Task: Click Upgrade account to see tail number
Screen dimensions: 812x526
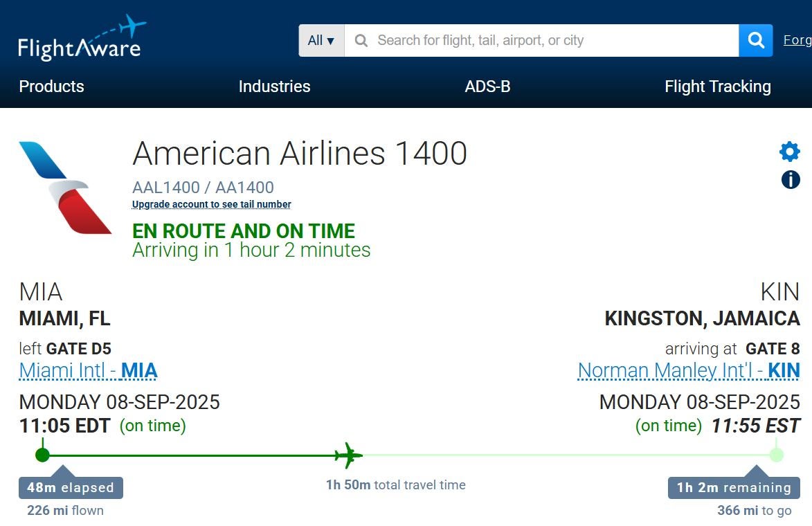Action: pyautogui.click(x=211, y=204)
